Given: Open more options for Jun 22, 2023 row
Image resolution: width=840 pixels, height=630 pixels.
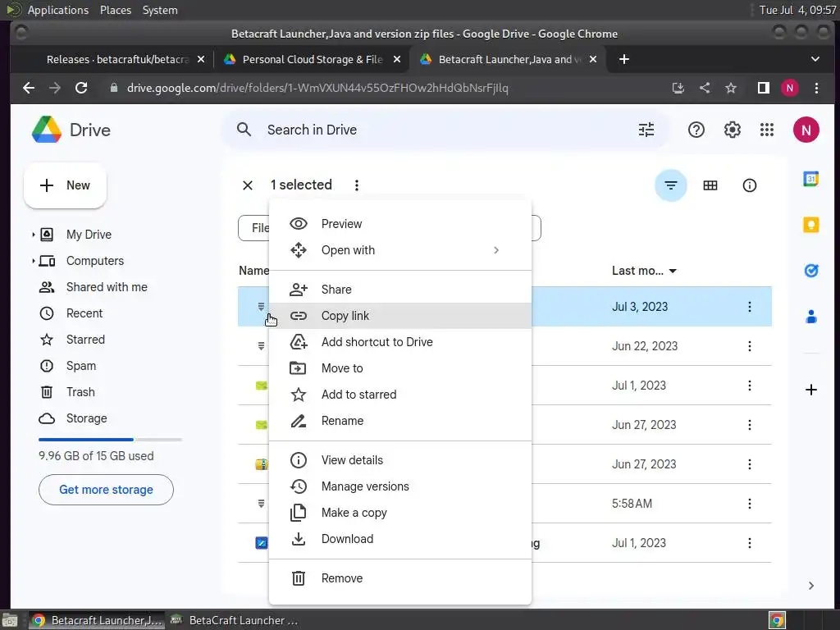Looking at the screenshot, I should (x=749, y=346).
